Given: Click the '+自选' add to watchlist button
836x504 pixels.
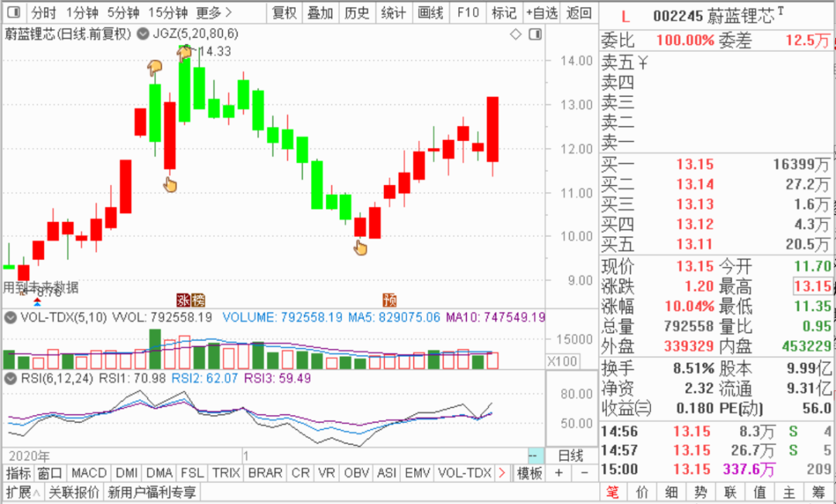Looking at the screenshot, I should click(541, 12).
